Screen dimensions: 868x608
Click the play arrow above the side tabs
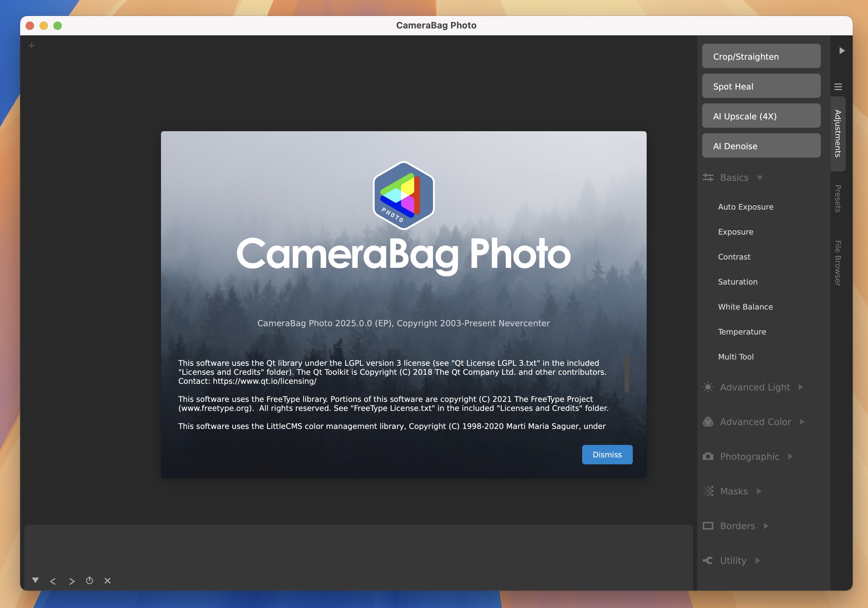pos(842,51)
